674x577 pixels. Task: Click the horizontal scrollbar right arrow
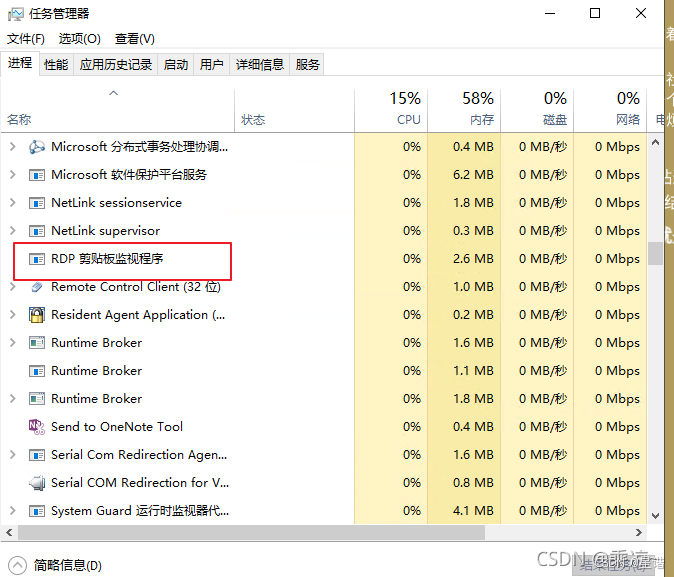(639, 532)
